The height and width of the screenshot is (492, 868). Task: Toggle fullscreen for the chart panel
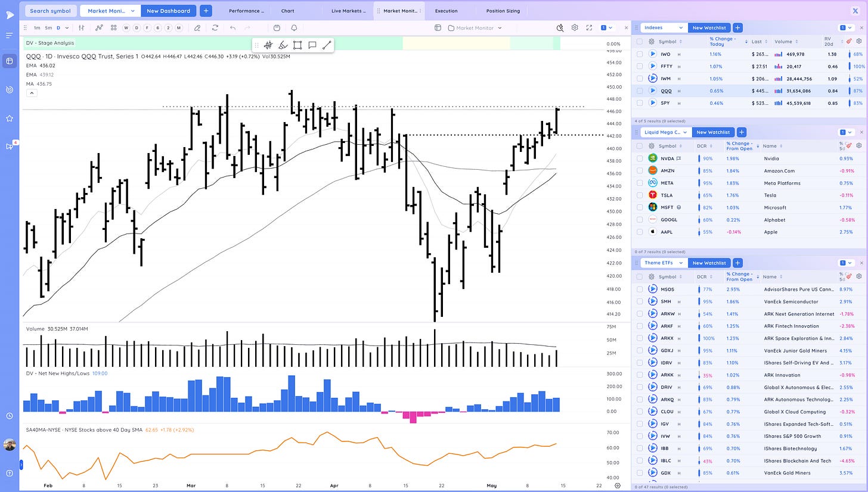(x=589, y=27)
